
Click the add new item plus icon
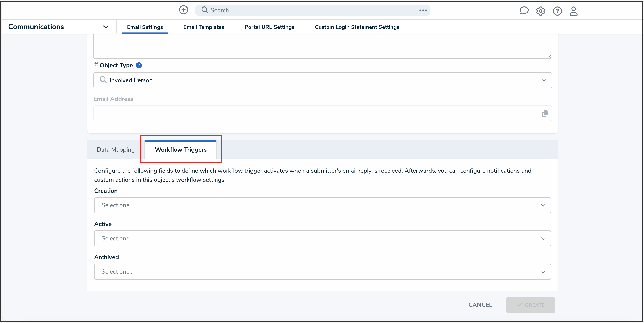[183, 10]
